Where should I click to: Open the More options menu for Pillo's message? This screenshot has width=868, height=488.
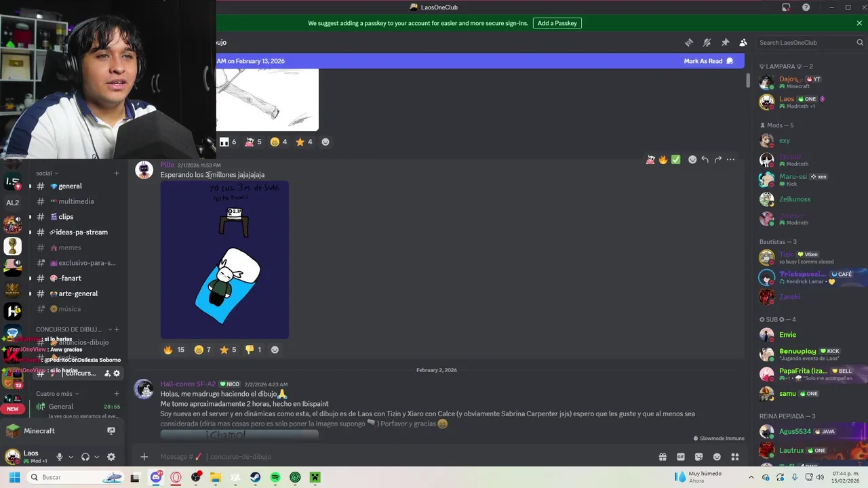pos(730,160)
